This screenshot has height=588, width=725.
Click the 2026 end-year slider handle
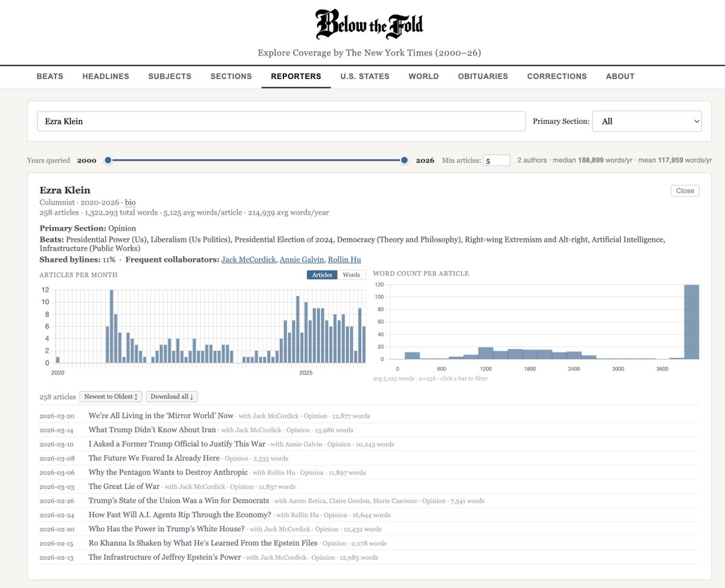point(404,160)
